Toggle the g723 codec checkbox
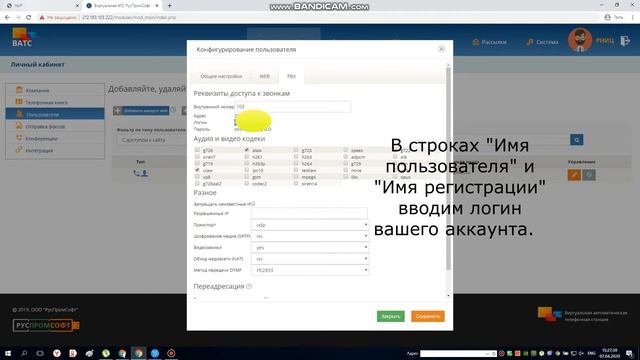This screenshot has height=360, width=640. coord(296,150)
